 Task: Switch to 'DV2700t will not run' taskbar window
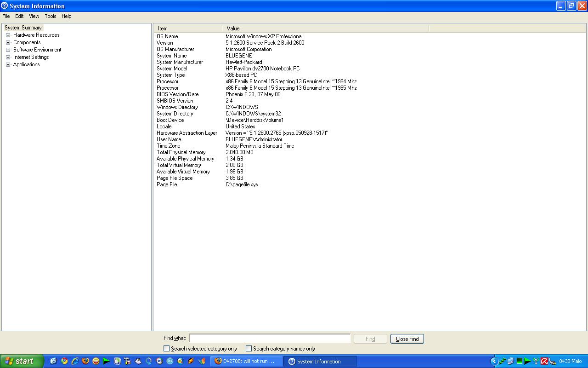pyautogui.click(x=246, y=361)
